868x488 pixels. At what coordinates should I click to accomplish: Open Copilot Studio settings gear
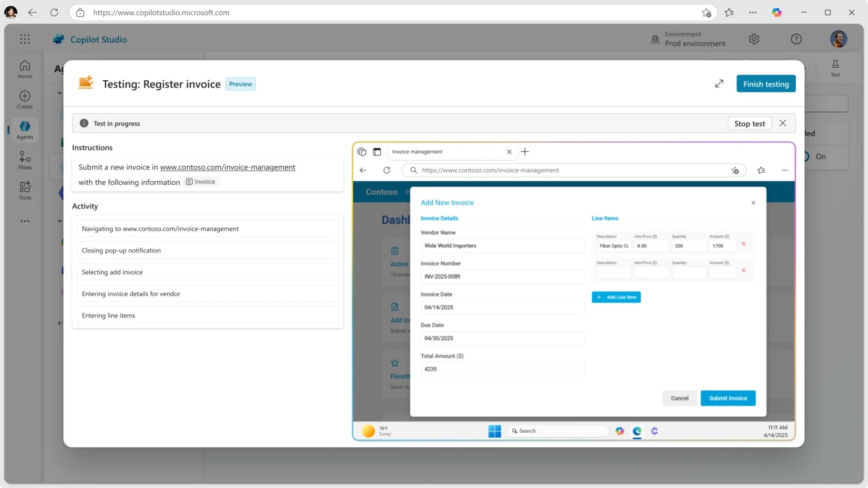point(754,39)
